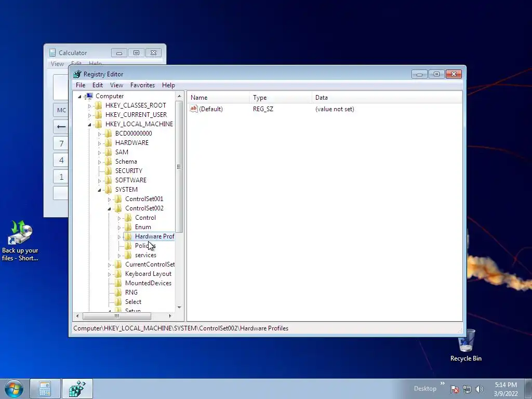The image size is (532, 399).
Task: Click the Registry Editor title bar icon
Action: coord(77,74)
